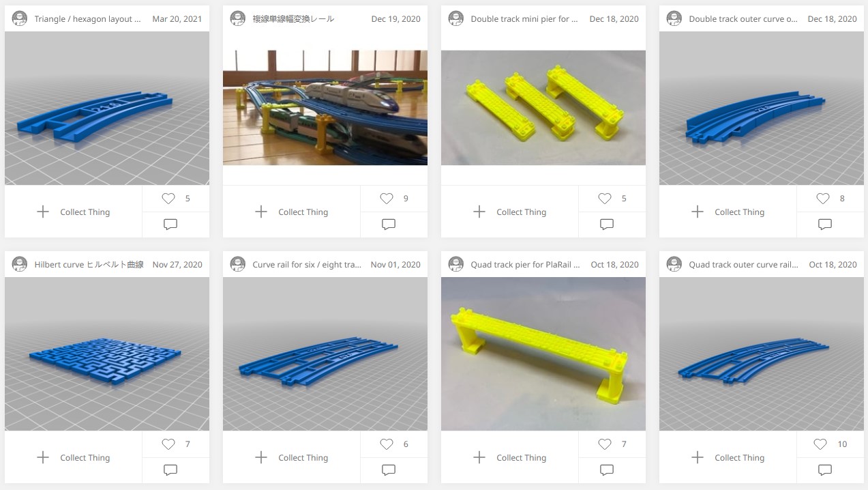Open the 複線単線幅変換レール title link
868x490 pixels.
pyautogui.click(x=293, y=19)
